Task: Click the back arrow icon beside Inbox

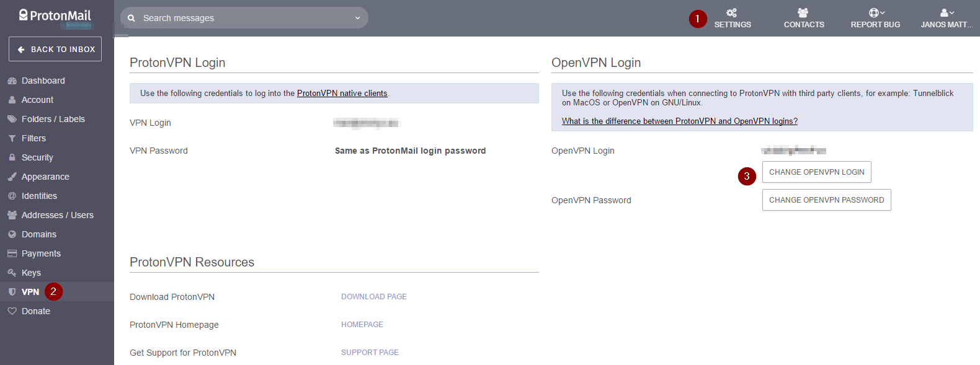Action: click(x=21, y=50)
